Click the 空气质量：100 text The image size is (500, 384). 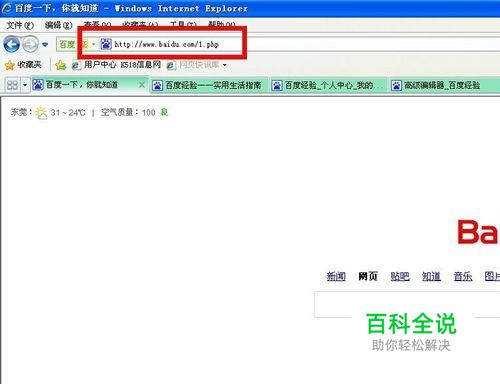tap(128, 112)
